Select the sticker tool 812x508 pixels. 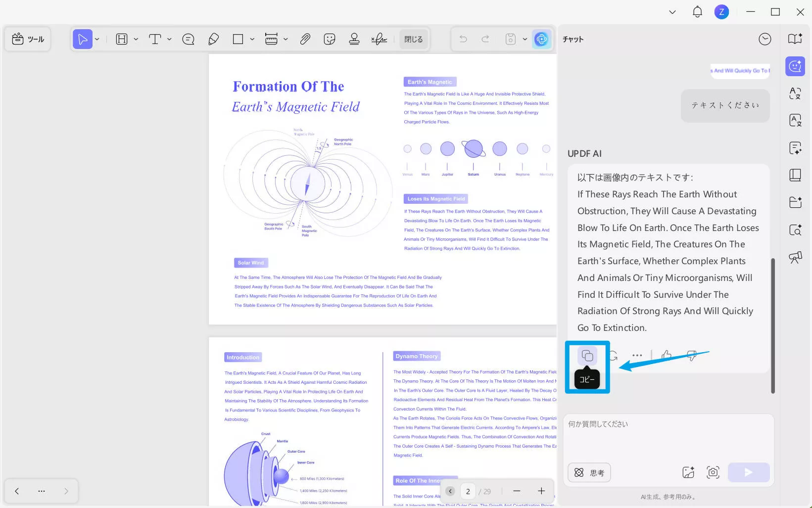click(330, 39)
